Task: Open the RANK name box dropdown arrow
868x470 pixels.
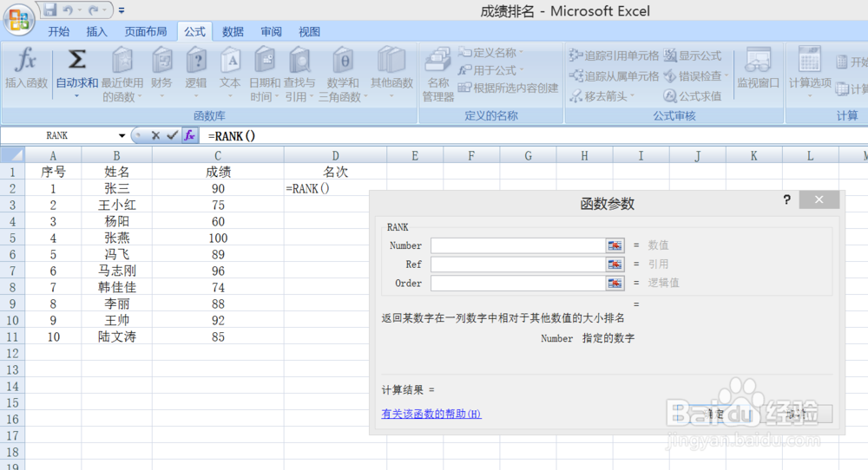Action: [122, 135]
